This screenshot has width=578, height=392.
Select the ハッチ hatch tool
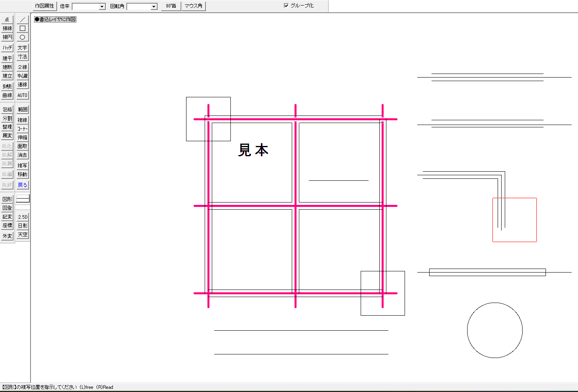pos(7,47)
